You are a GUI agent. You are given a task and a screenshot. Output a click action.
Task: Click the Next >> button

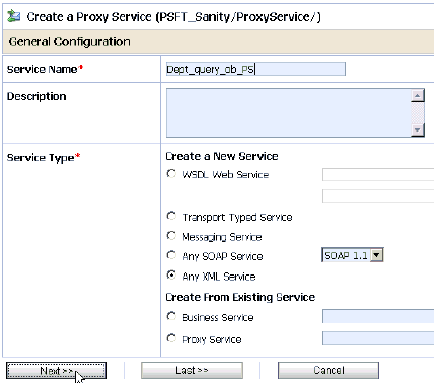pos(56,371)
